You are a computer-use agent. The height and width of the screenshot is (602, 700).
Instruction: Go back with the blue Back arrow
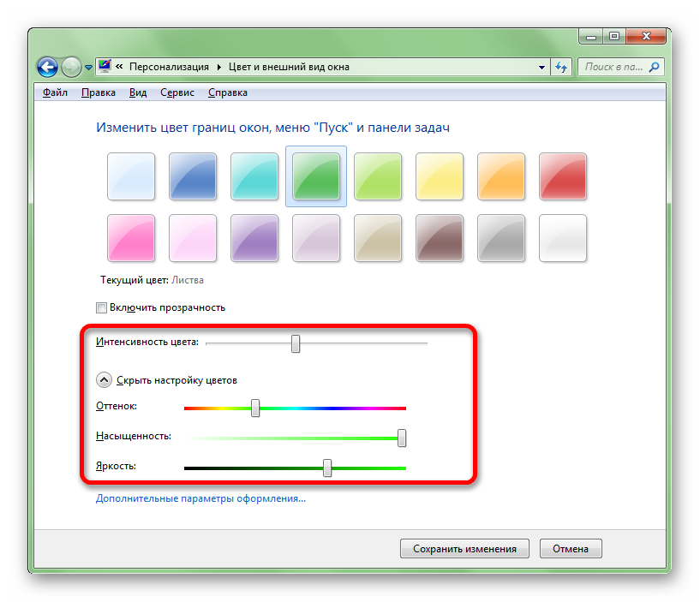[47, 68]
